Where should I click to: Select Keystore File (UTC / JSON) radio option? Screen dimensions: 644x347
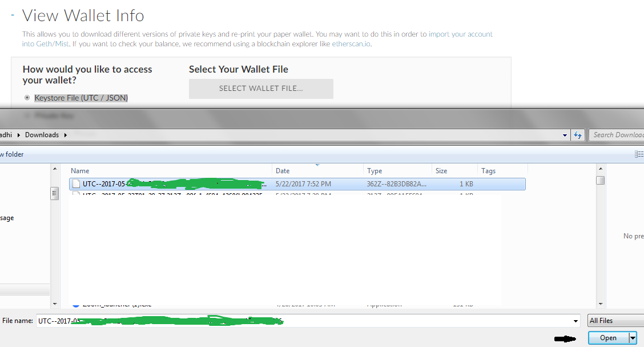(x=27, y=98)
